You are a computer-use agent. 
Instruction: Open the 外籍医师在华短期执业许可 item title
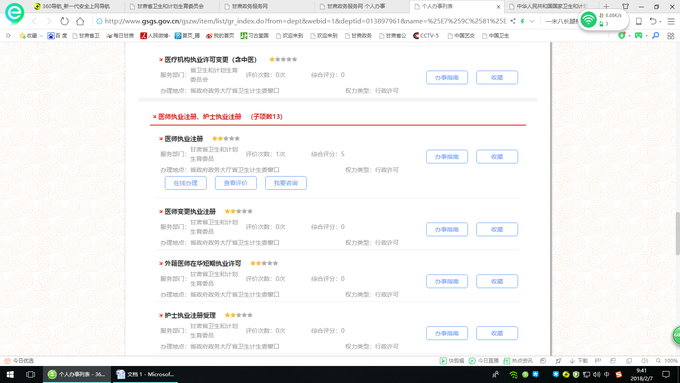[203, 263]
